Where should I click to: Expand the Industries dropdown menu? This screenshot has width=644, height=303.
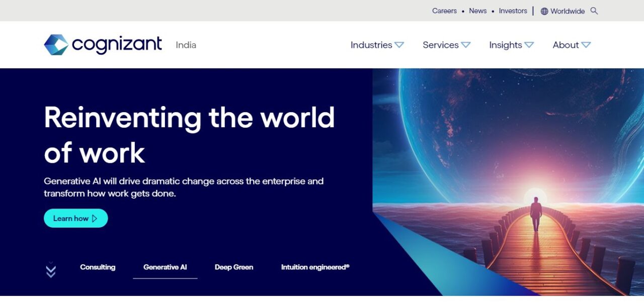tap(377, 45)
